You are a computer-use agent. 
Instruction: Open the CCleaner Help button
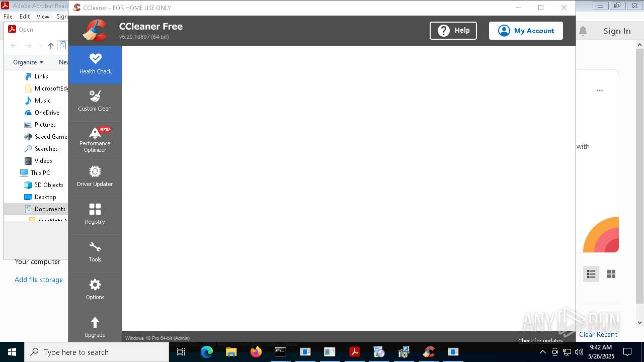[453, 31]
